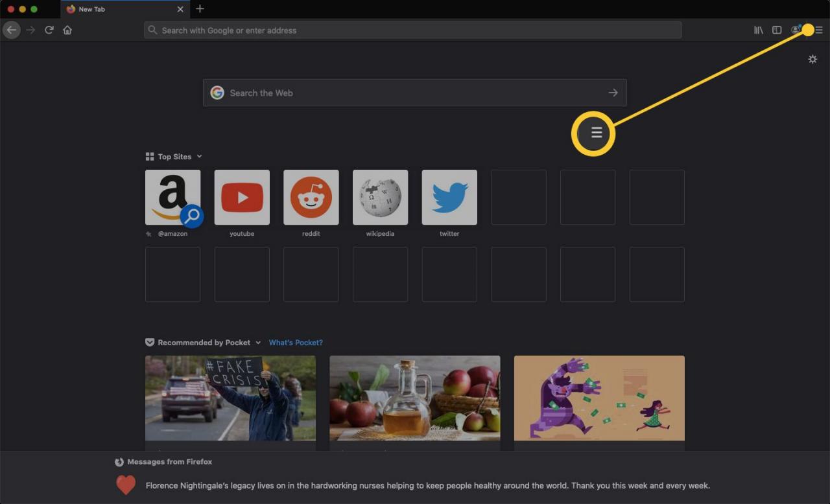Viewport: 830px width, 504px height.
Task: Expand the Top Sites section menu
Action: point(199,156)
